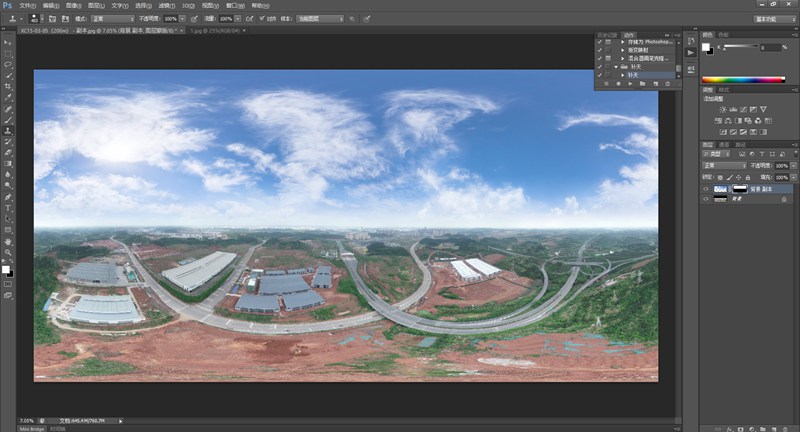Viewport: 800px width, 432px height.
Task: Select the Horizontal Type tool
Action: pos(8,207)
